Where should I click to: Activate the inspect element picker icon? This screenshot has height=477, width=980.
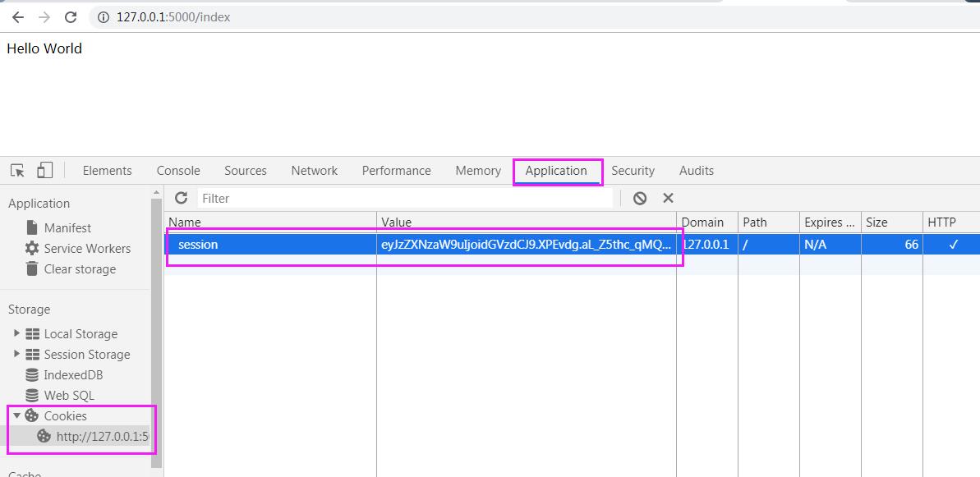pyautogui.click(x=17, y=171)
